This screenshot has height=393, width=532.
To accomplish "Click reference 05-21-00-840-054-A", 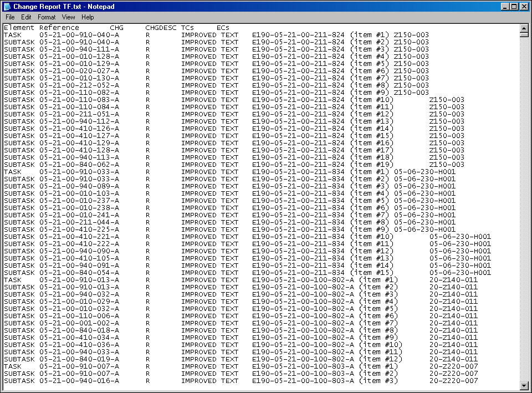I will pos(79,273).
